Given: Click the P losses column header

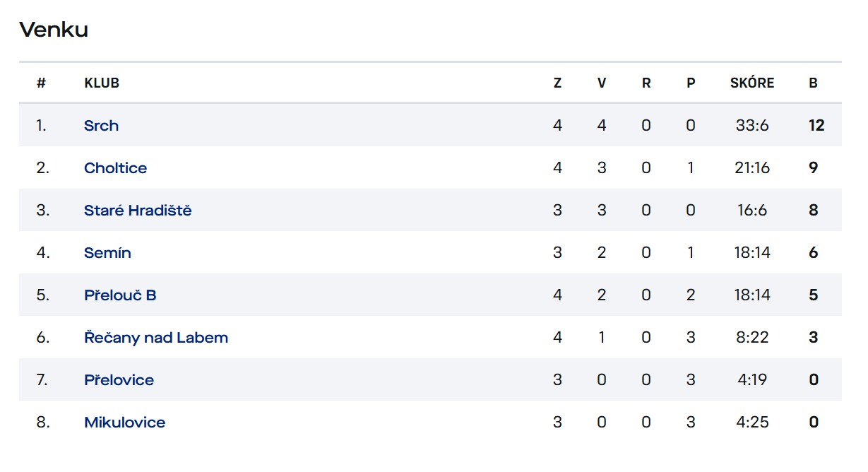Looking at the screenshot, I should pos(691,83).
